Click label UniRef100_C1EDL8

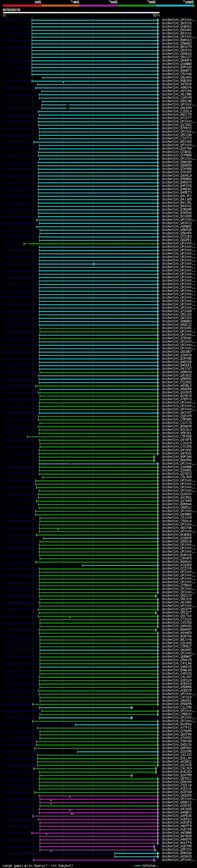(177, 111)
